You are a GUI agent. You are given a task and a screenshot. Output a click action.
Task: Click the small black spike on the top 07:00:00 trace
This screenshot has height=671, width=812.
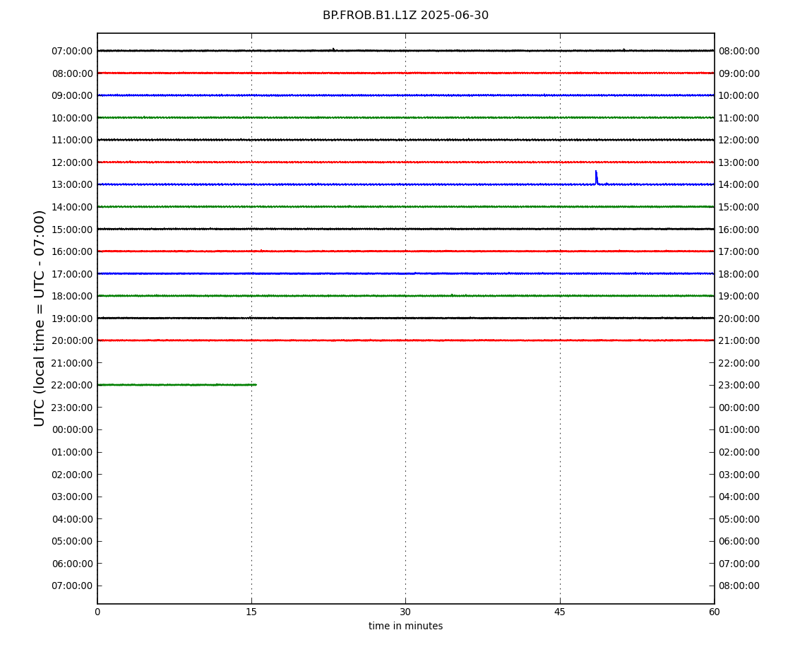(333, 49)
